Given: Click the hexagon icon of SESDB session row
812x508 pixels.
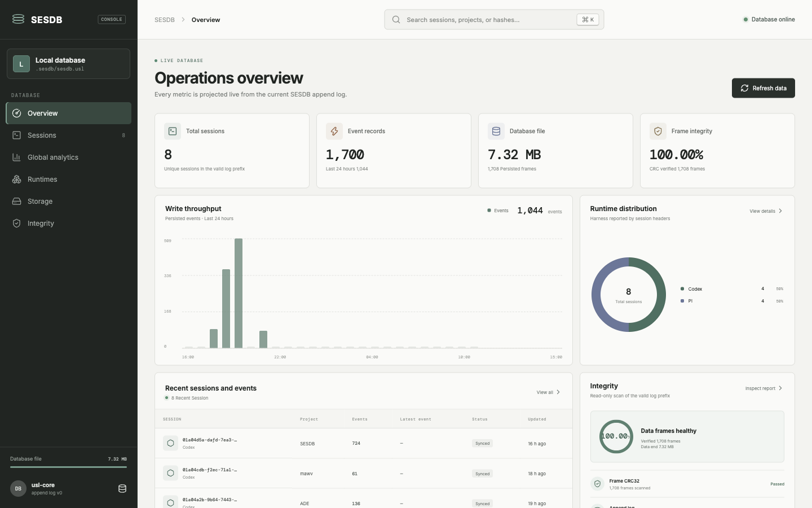Looking at the screenshot, I should (170, 443).
